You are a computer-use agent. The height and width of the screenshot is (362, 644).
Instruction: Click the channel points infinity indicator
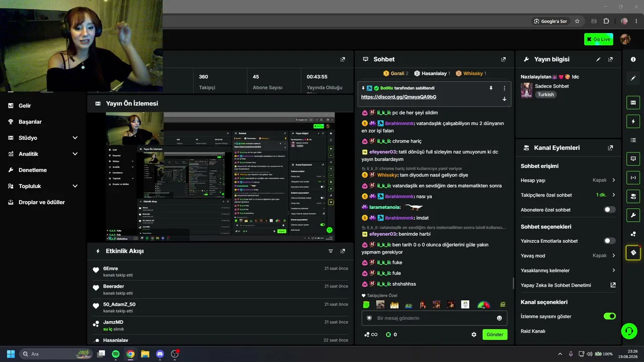(371, 334)
